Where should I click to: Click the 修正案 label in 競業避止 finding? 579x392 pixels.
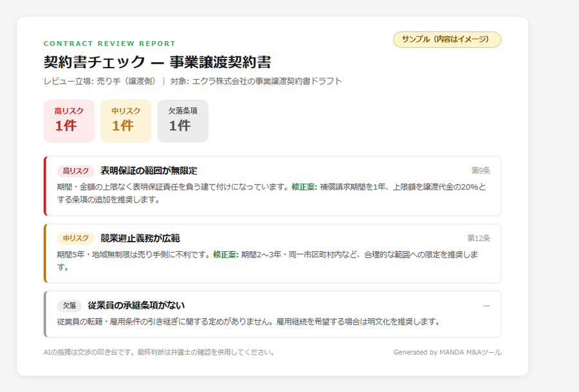[x=226, y=254]
